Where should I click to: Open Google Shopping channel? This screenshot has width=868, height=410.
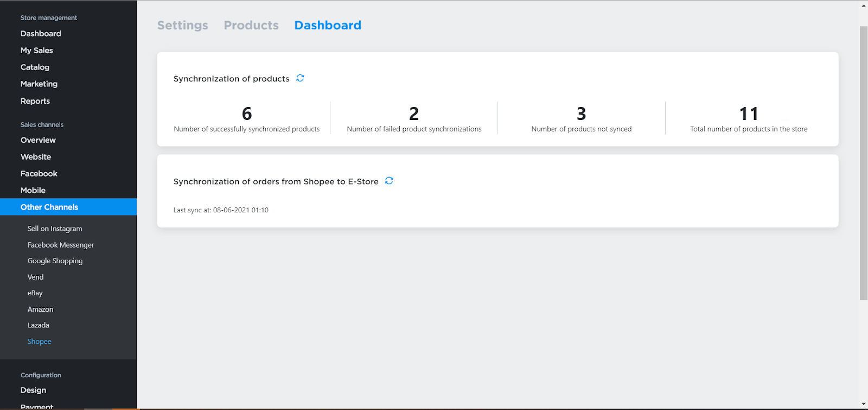click(55, 261)
